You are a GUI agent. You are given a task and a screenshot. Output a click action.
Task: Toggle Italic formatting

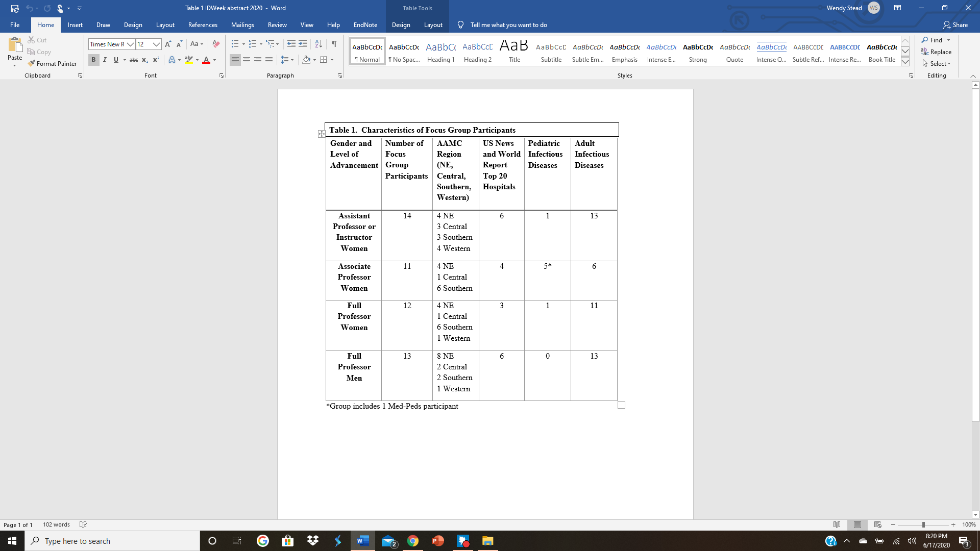pos(105,60)
